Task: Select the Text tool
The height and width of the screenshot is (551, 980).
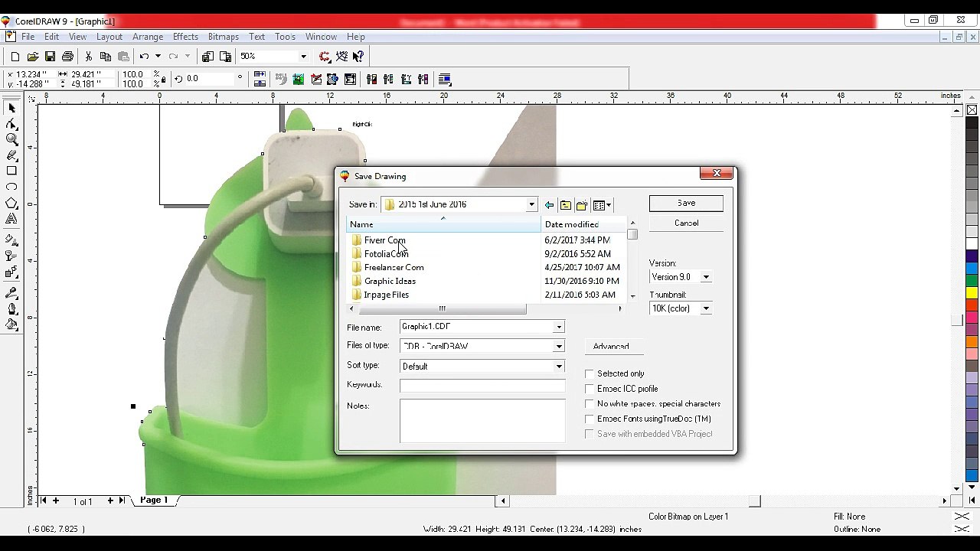Action: click(x=11, y=219)
